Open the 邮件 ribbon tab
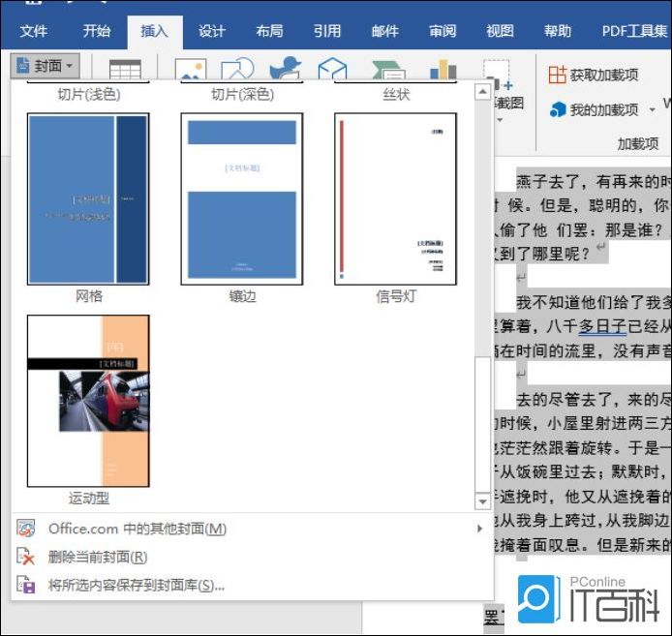672x636 pixels. (384, 31)
